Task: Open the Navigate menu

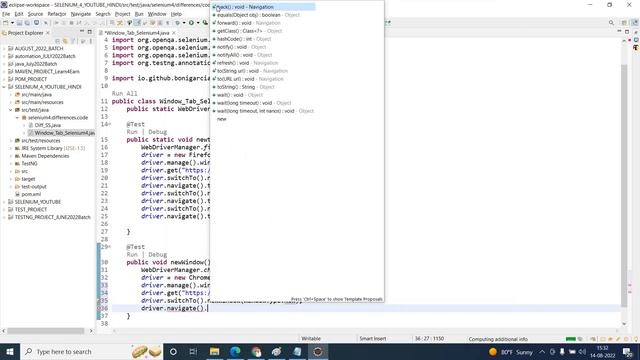Action: point(81,14)
